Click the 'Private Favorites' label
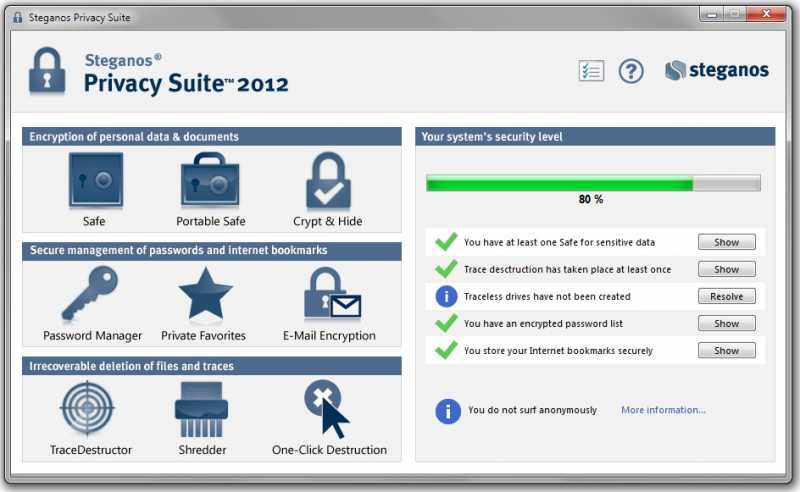This screenshot has width=800, height=492. (x=204, y=336)
